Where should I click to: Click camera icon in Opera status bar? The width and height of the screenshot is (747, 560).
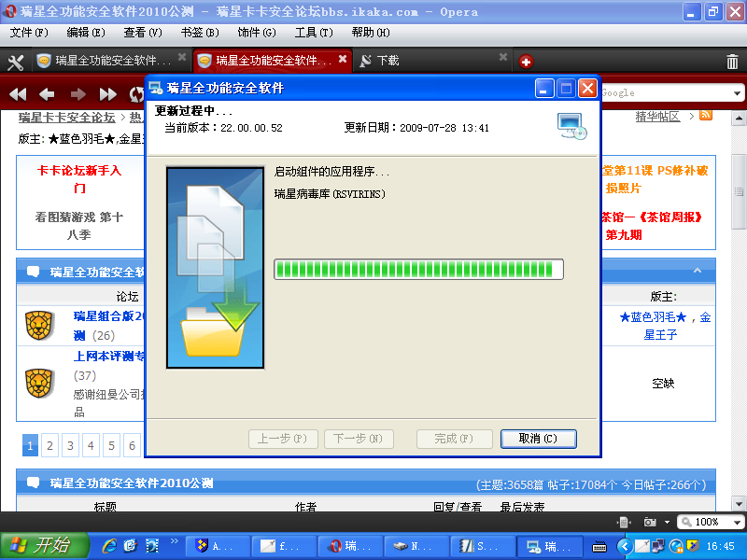click(649, 523)
